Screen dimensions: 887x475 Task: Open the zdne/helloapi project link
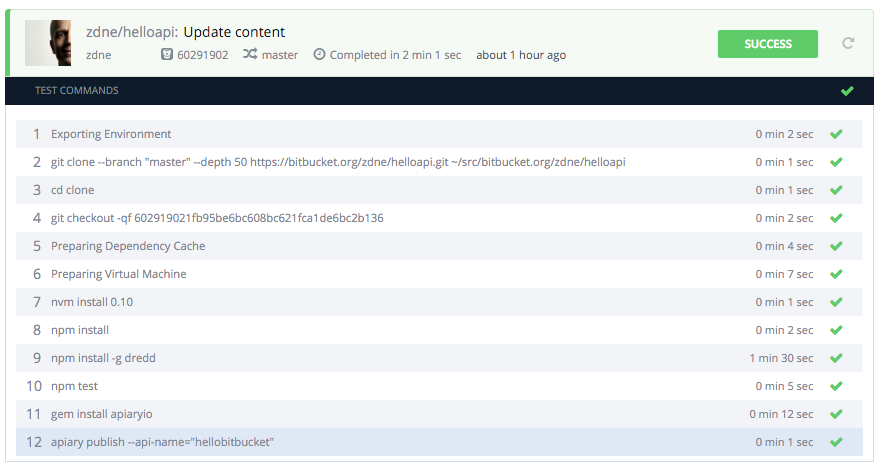tap(132, 32)
